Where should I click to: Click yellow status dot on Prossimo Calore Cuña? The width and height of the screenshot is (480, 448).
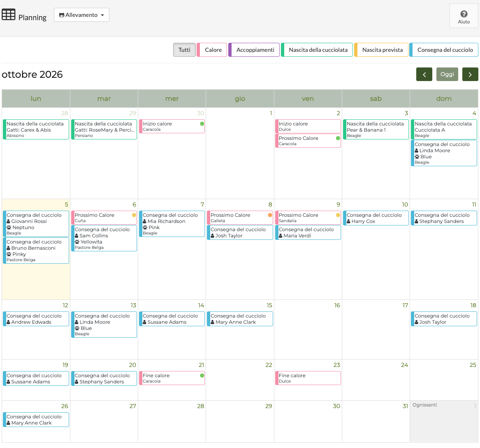pyautogui.click(x=134, y=215)
